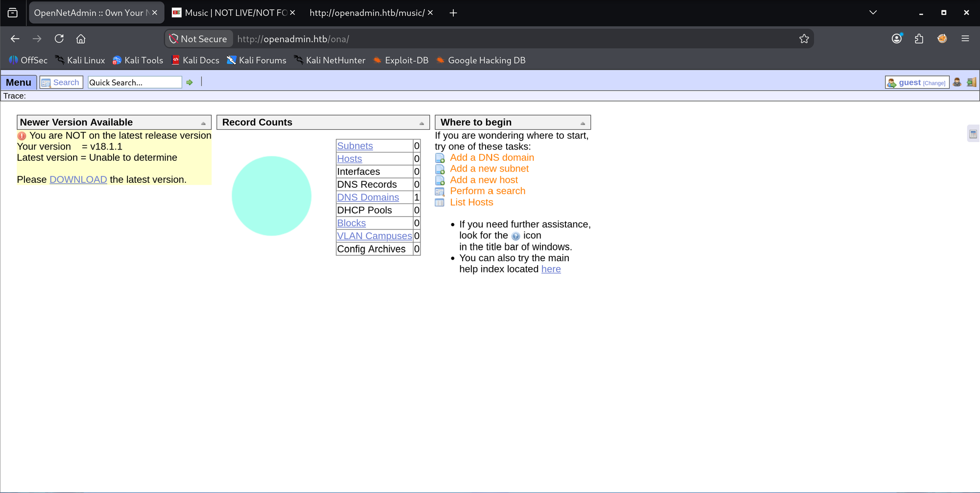Collapse the Where to begin panel
Image resolution: width=980 pixels, height=493 pixels.
coord(583,123)
